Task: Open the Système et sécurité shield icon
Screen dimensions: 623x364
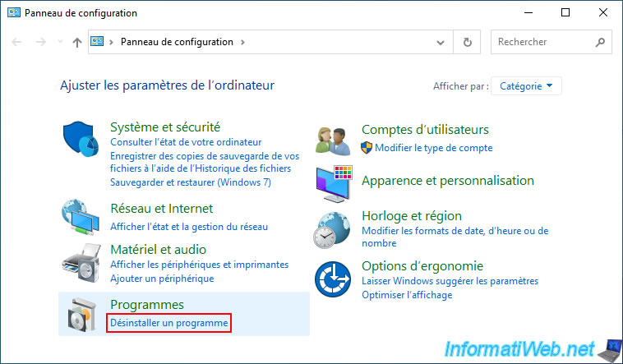Action: (x=81, y=139)
